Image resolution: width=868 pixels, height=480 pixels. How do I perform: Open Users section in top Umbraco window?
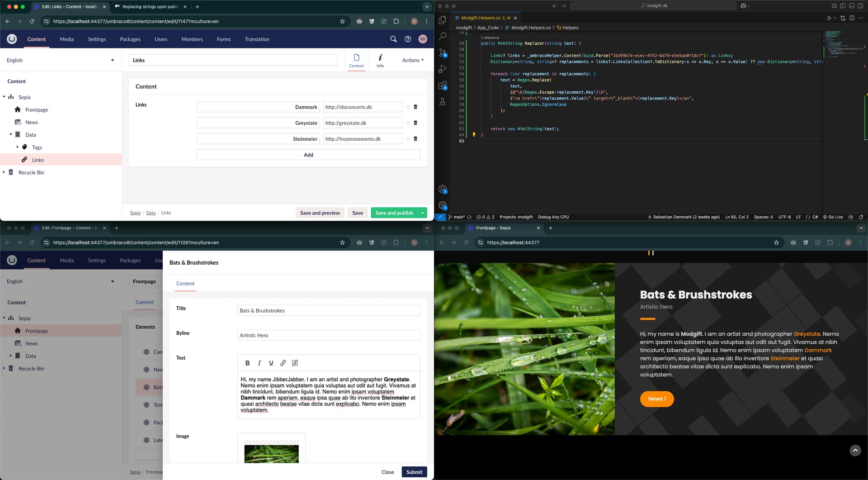pyautogui.click(x=161, y=39)
